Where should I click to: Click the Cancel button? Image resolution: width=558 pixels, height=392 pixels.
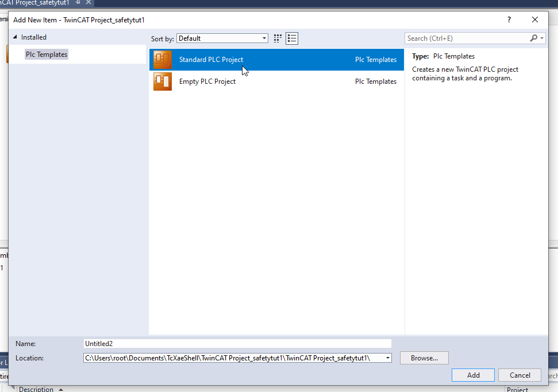(x=520, y=375)
